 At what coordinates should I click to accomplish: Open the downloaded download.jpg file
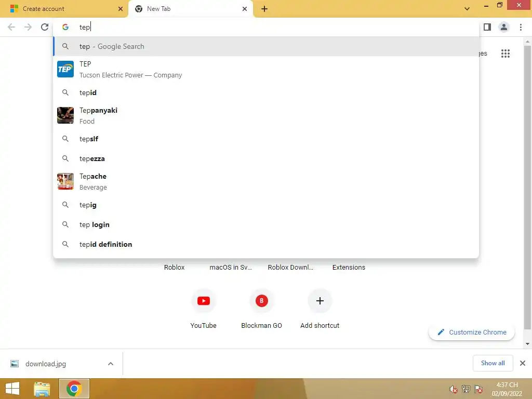coord(46,364)
